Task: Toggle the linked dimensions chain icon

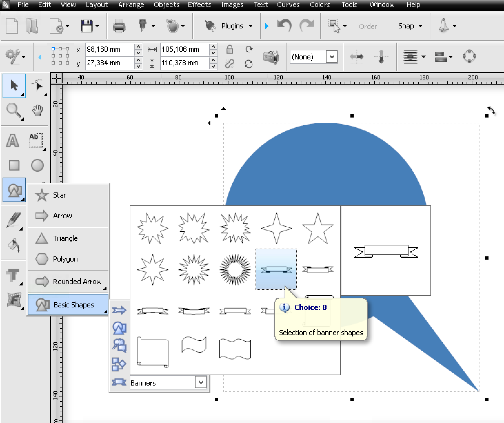Action: click(229, 64)
